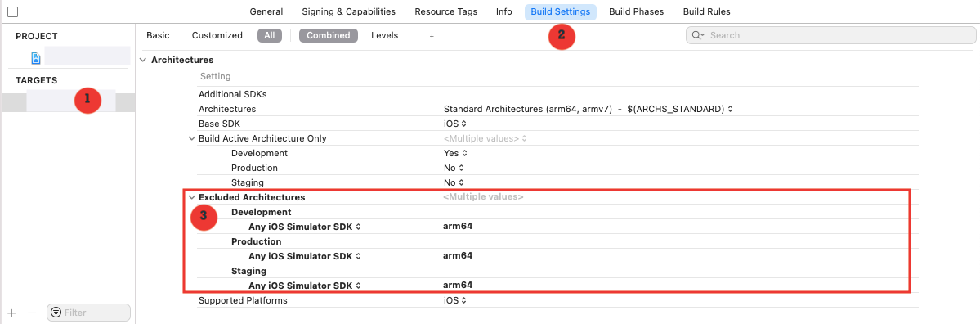Click the plus icon to add target
The height and width of the screenshot is (324, 980).
point(11,312)
